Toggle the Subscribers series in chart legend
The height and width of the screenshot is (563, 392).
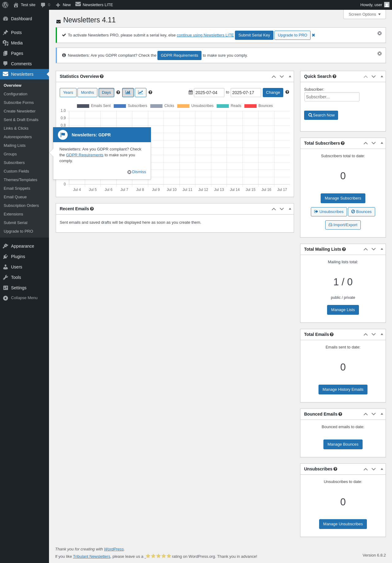coord(130,106)
